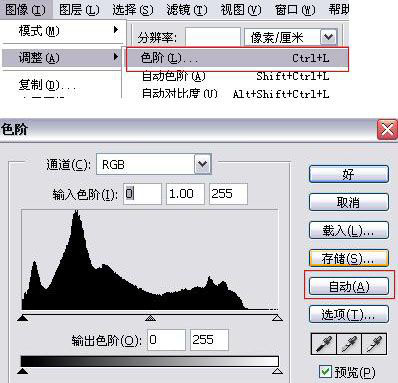Viewport: 398px width, 383px height.
Task: Select the white point eyedropper
Action: 374,344
